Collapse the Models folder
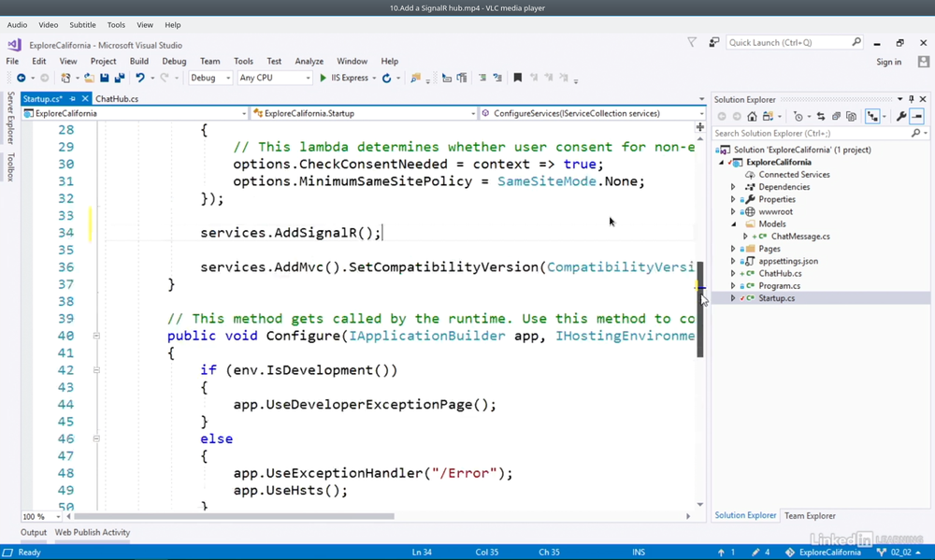Screen dimensions: 935x560 (733, 224)
